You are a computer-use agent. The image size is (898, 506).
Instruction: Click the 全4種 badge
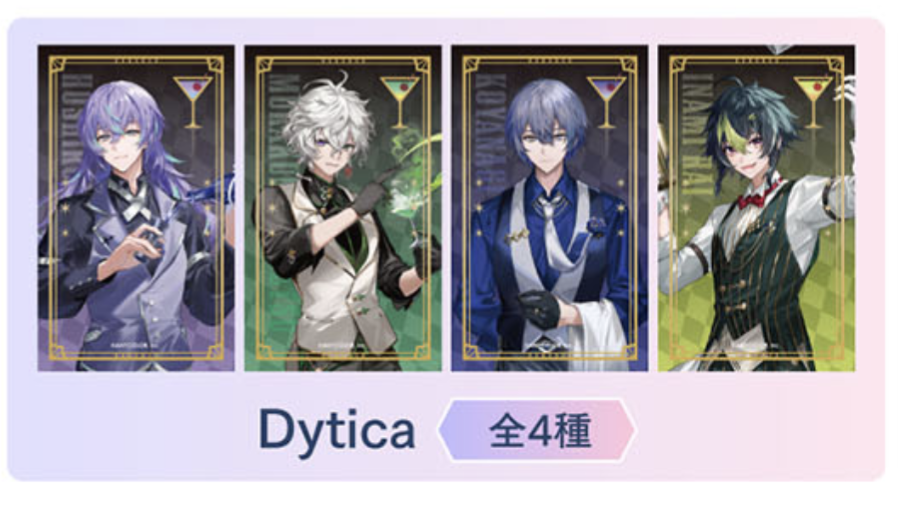click(537, 430)
